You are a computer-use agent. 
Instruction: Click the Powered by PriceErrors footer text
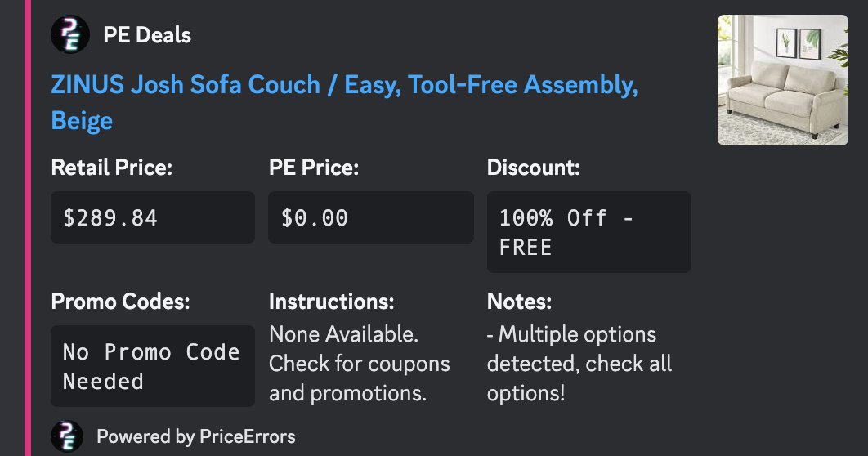coord(196,436)
